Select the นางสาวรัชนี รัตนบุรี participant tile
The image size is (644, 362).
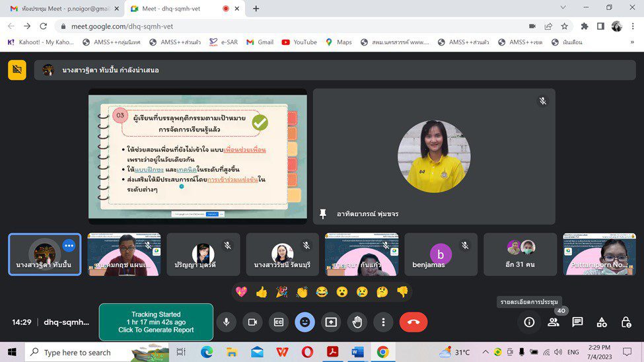[283, 254]
